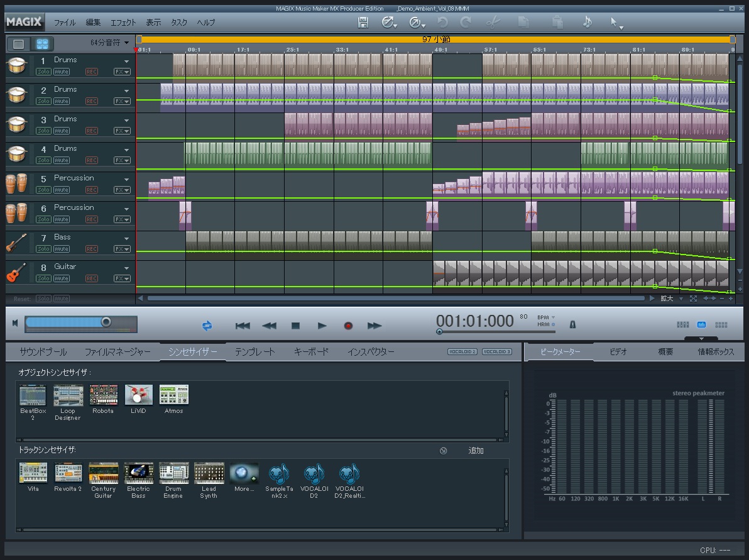
Task: Toggle the master volume speaker icon
Action: coord(15,323)
